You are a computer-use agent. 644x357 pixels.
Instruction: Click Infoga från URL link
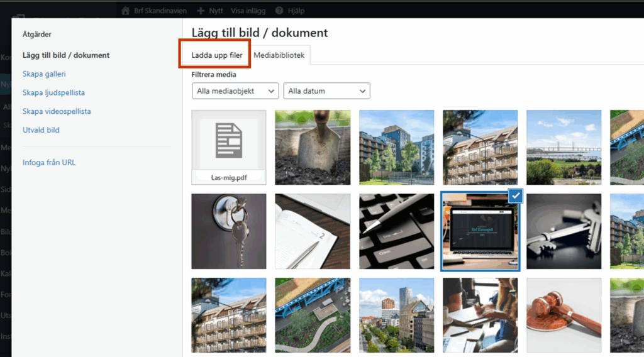pyautogui.click(x=49, y=163)
